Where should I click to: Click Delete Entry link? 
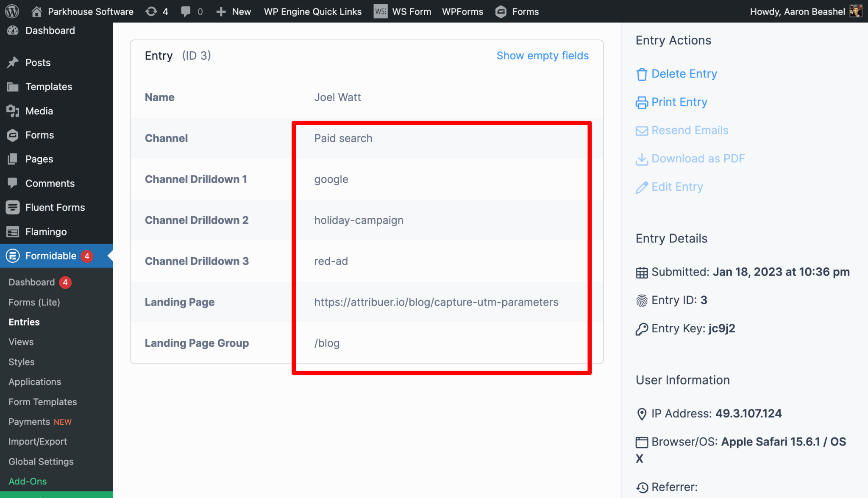coord(684,74)
